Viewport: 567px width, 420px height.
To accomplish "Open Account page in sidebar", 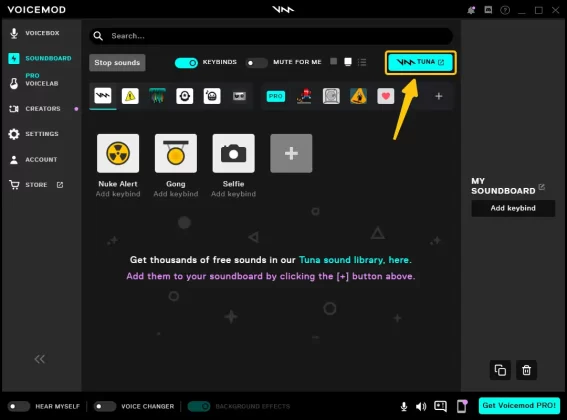I will point(33,160).
